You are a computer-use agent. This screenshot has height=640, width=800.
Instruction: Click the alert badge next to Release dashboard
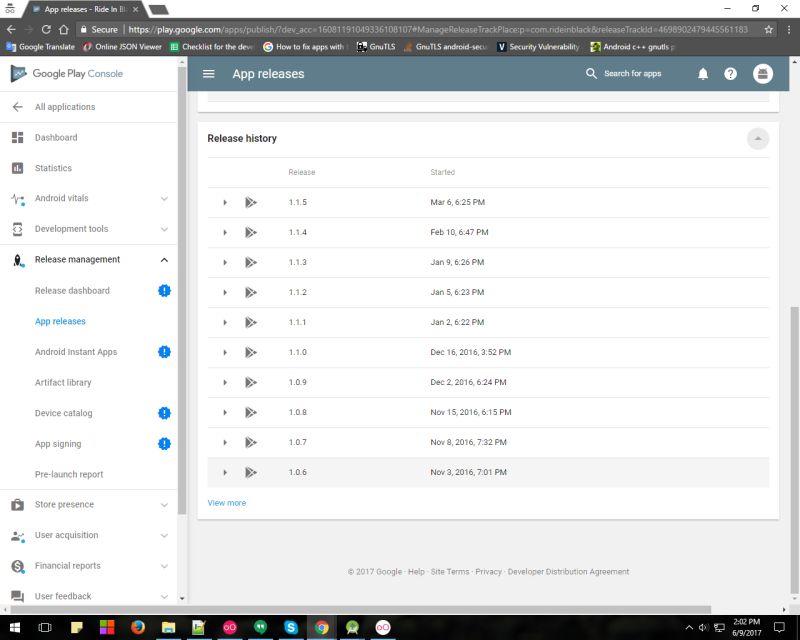click(164, 290)
